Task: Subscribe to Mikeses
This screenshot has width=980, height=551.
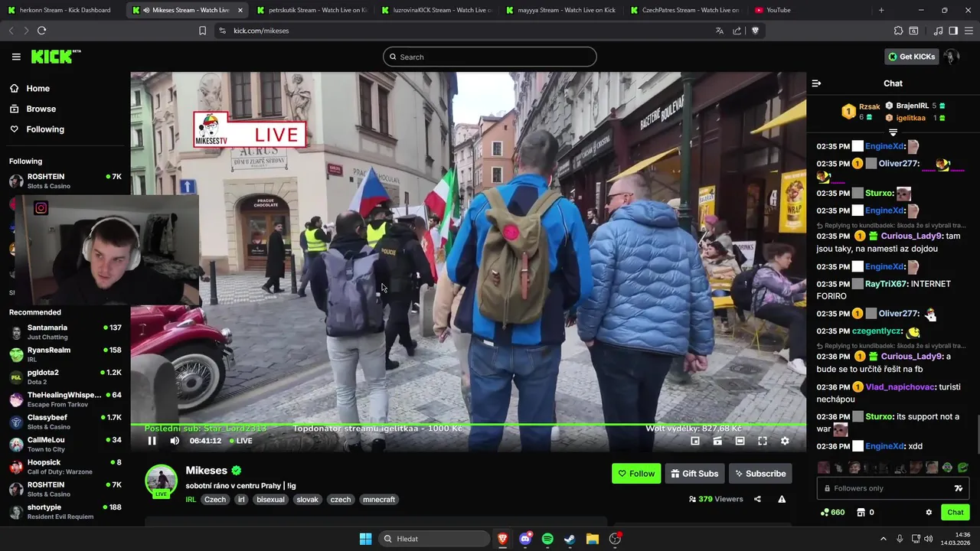Action: (x=760, y=474)
